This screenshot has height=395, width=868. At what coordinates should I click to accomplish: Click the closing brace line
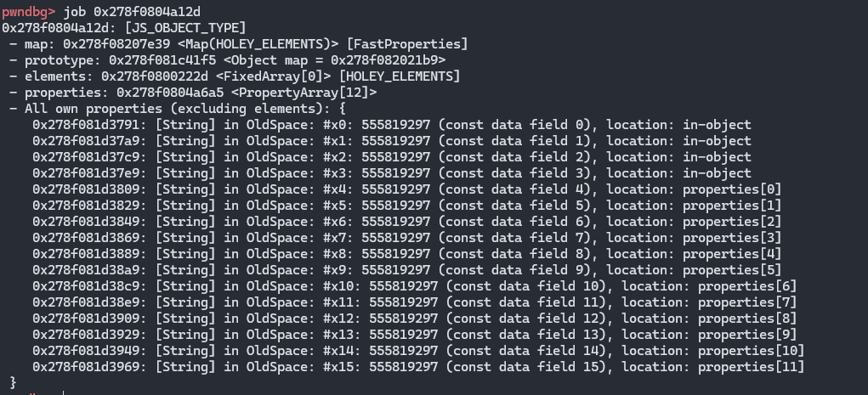[x=14, y=382]
